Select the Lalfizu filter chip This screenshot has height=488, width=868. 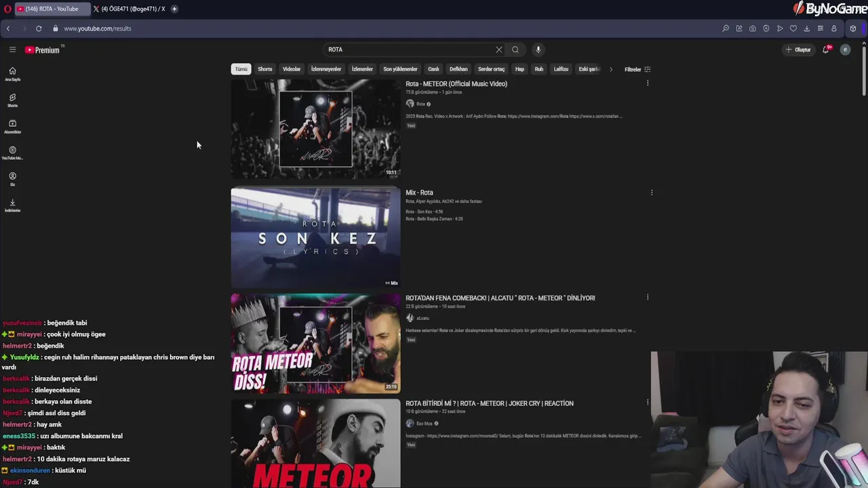[x=561, y=69]
